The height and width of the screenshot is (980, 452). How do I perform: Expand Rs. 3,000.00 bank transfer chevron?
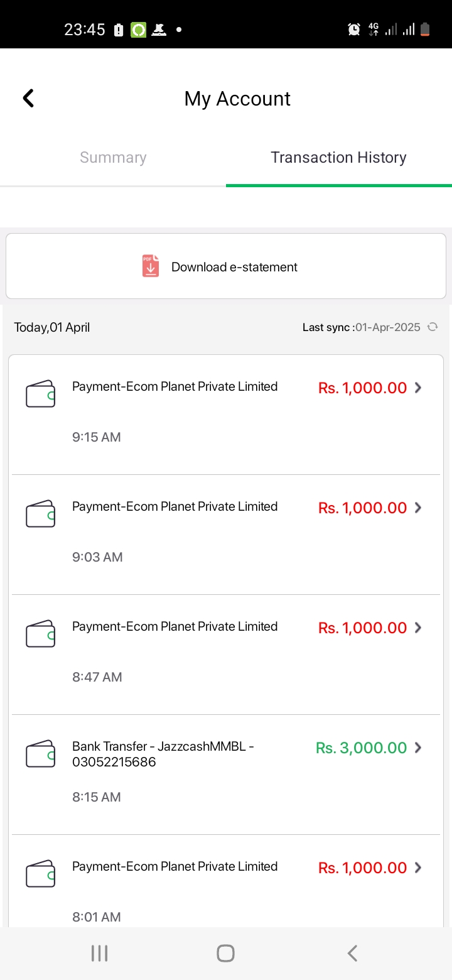click(418, 748)
